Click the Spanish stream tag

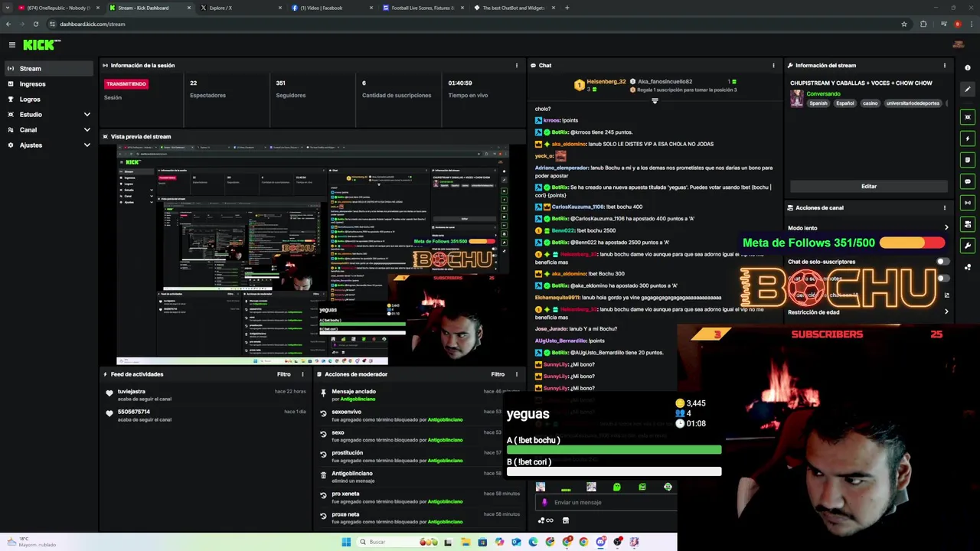click(x=818, y=103)
